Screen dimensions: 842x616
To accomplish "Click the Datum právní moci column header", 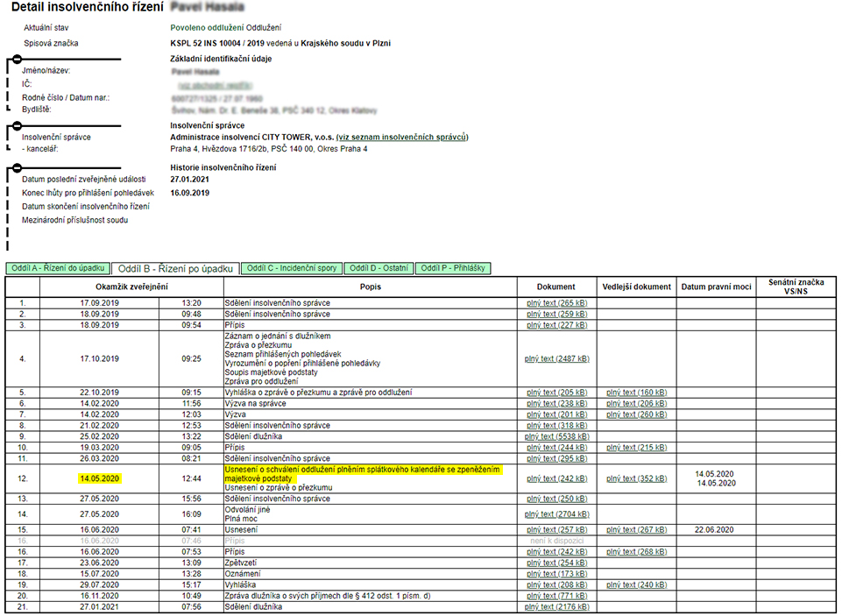I will click(x=717, y=287).
